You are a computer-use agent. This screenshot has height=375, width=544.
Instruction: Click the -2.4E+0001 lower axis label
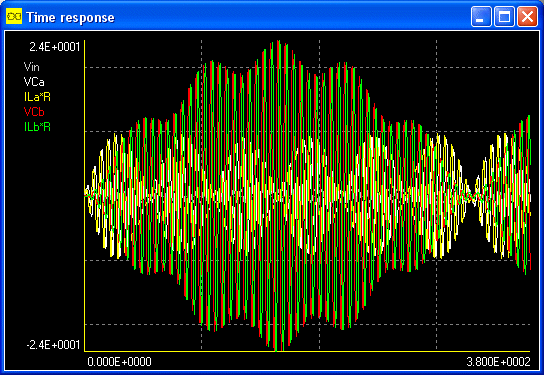click(x=53, y=345)
